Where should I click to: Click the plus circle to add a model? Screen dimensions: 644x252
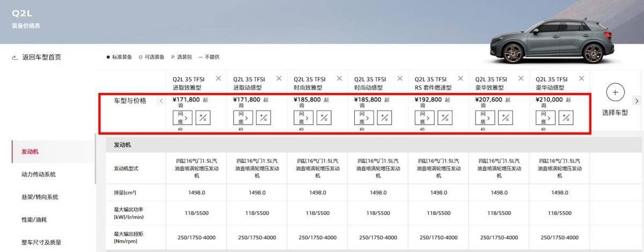point(615,93)
